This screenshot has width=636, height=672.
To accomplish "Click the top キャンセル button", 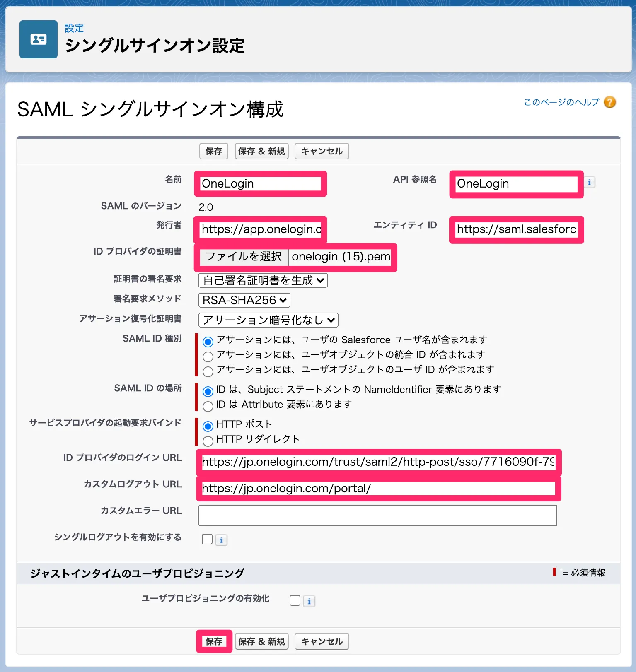I will [x=322, y=151].
